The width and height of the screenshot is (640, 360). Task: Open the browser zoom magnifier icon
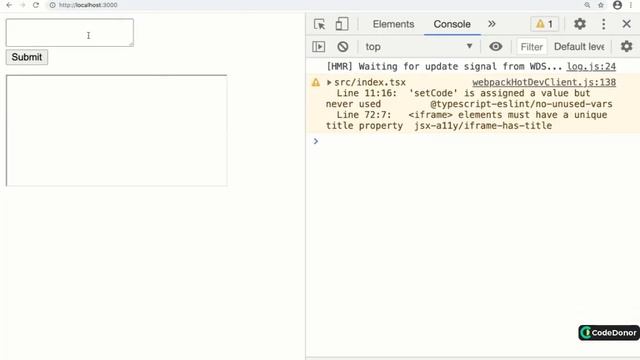click(587, 5)
